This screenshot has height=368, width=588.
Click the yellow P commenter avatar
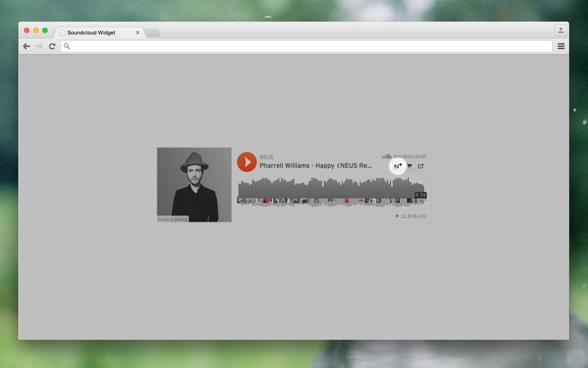[397, 201]
